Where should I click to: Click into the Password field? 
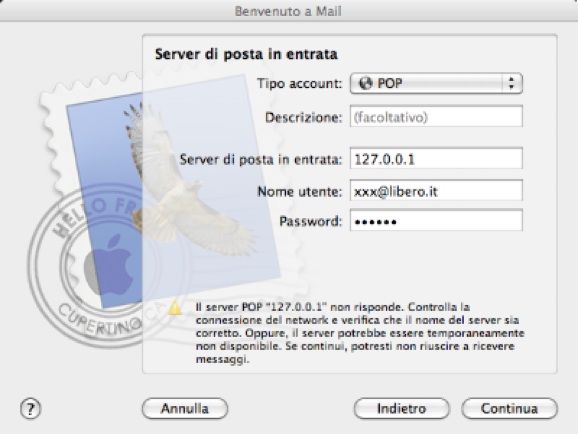pyautogui.click(x=436, y=220)
